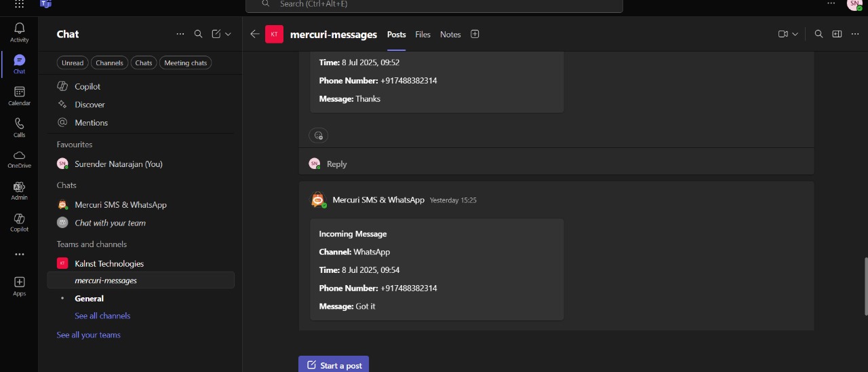Add a tab with the plus icon
Image resolution: width=868 pixels, height=372 pixels.
tap(475, 34)
